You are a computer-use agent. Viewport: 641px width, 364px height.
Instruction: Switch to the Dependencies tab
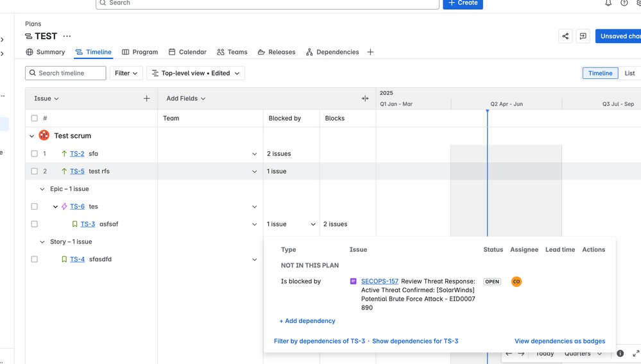[x=332, y=53]
